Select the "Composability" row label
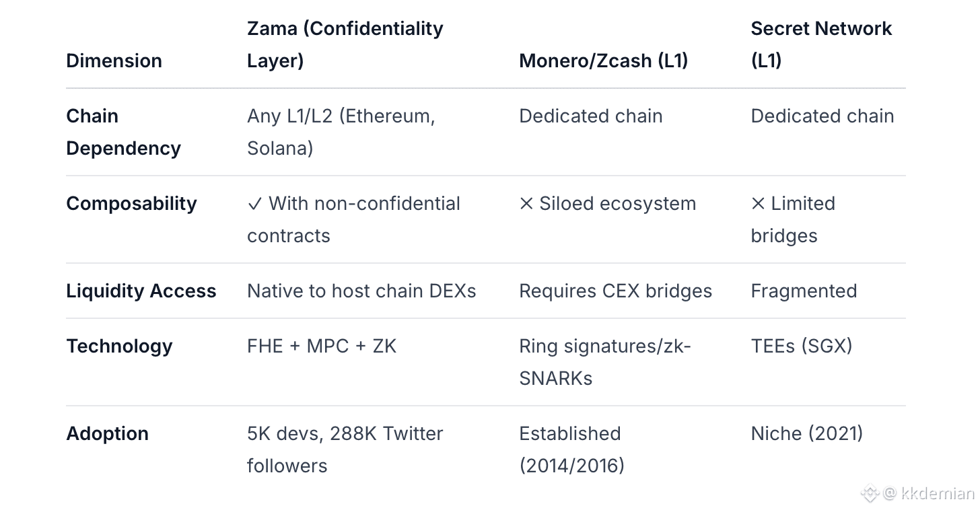The width and height of the screenshot is (980, 510). tap(131, 204)
